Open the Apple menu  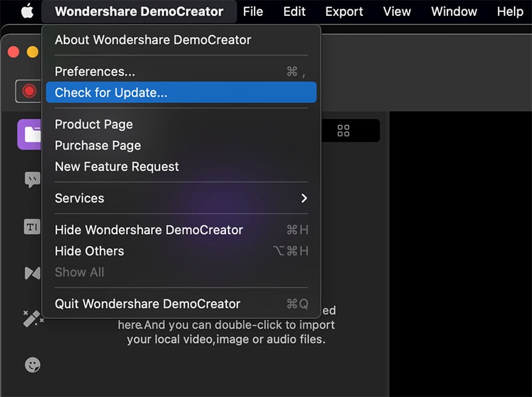tap(27, 11)
